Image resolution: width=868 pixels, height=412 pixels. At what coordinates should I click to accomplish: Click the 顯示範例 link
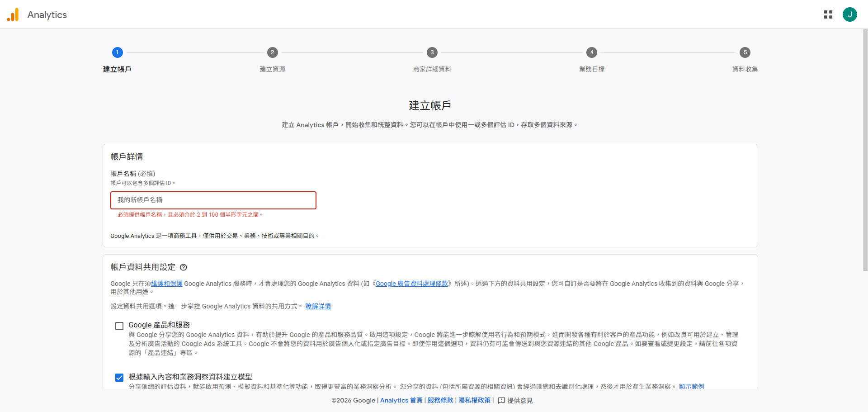(691, 387)
